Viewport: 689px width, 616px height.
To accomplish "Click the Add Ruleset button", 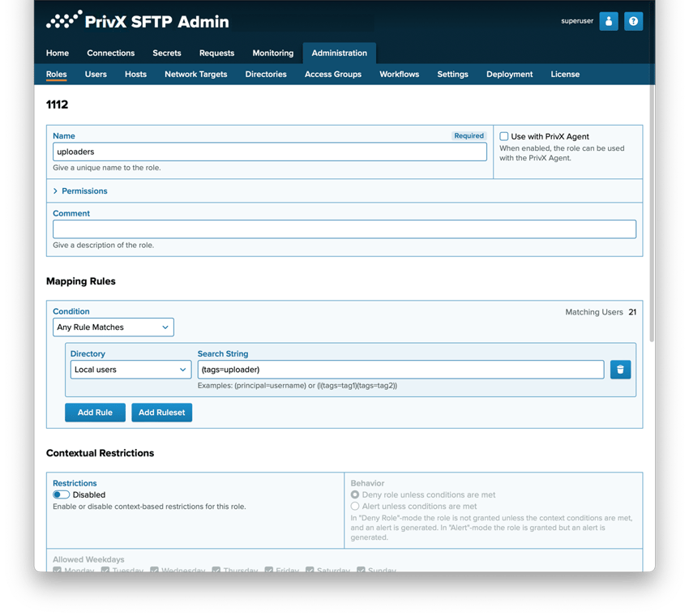I will click(161, 413).
